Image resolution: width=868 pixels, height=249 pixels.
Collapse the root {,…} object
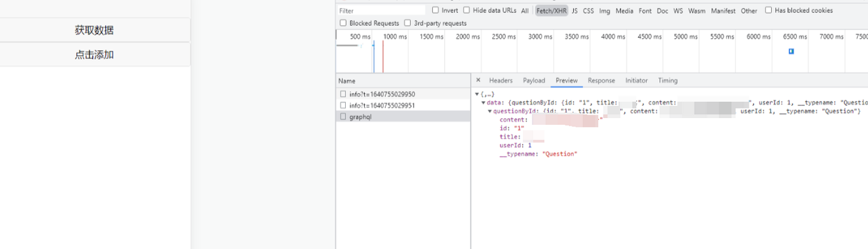click(477, 94)
